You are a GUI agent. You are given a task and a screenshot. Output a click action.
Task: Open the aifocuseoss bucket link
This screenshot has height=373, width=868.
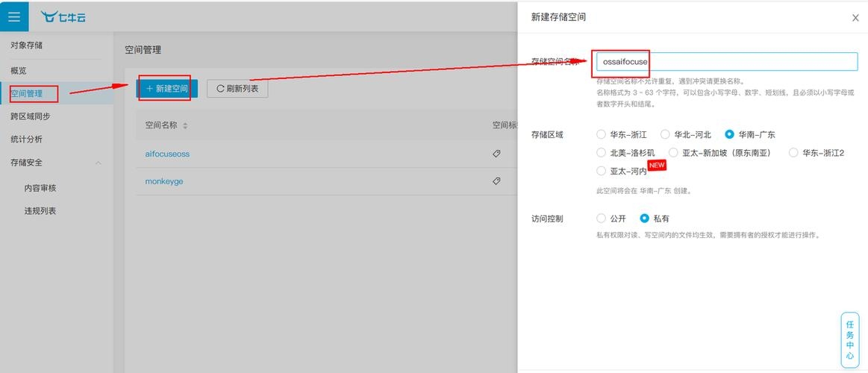click(167, 154)
